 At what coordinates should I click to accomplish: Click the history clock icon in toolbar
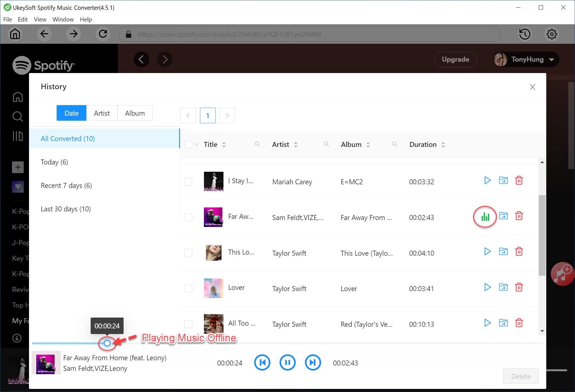tap(525, 34)
